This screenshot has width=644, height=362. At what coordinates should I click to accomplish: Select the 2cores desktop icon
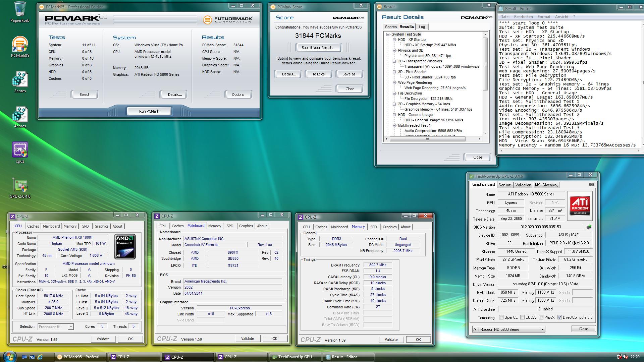[20, 82]
